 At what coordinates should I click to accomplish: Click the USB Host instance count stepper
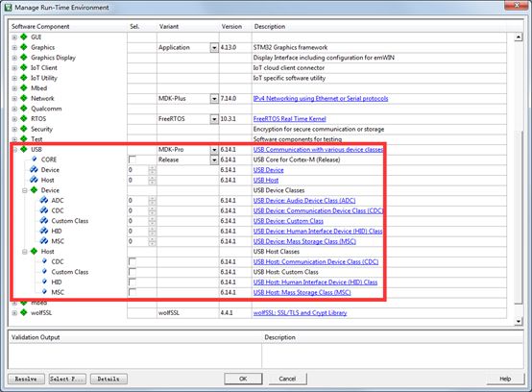click(x=152, y=181)
